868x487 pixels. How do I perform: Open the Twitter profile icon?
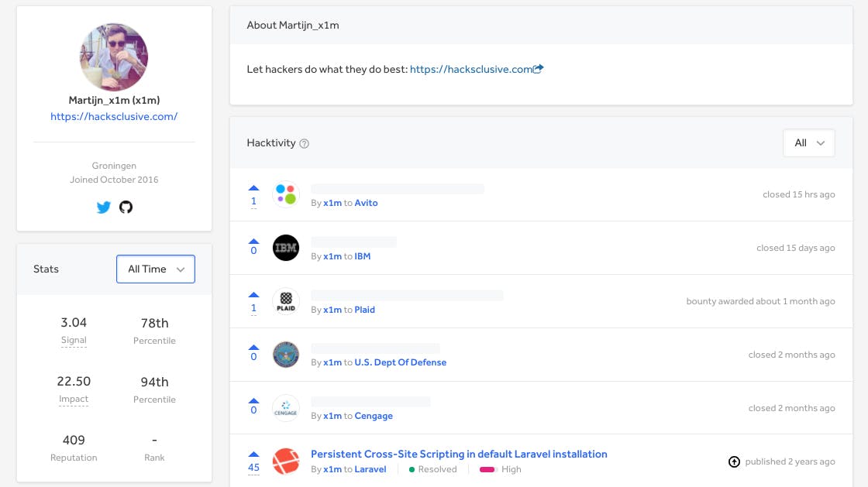pos(103,207)
